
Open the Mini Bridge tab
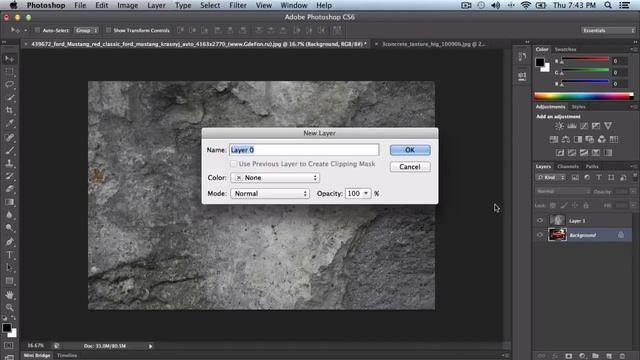point(37,356)
